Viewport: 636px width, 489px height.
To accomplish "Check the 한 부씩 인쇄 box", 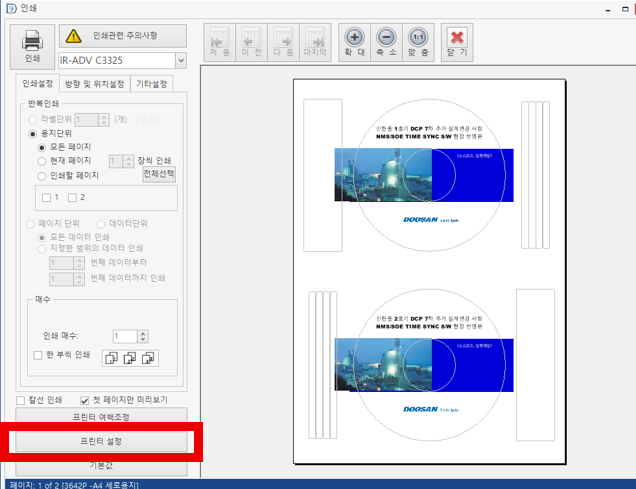I will coord(38,355).
